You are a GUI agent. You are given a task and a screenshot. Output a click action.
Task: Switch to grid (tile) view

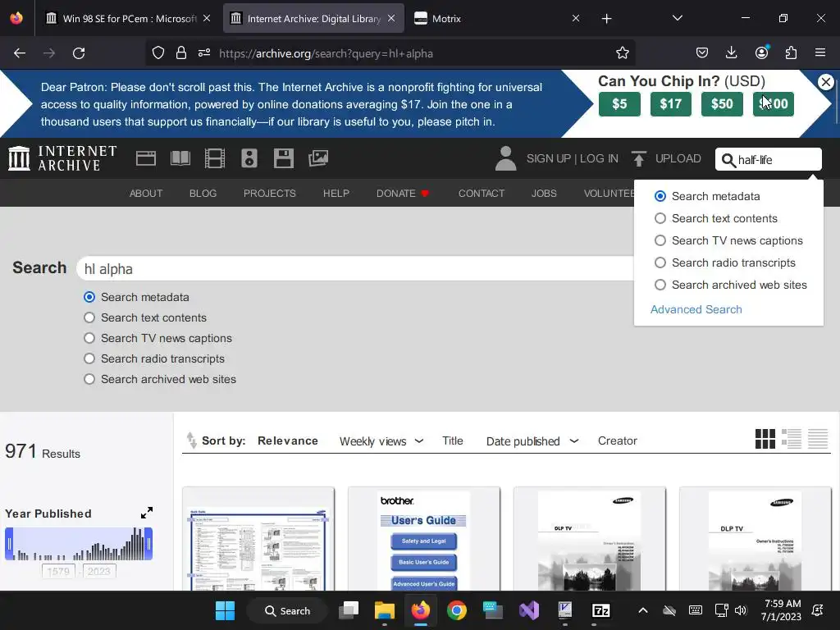pyautogui.click(x=765, y=439)
